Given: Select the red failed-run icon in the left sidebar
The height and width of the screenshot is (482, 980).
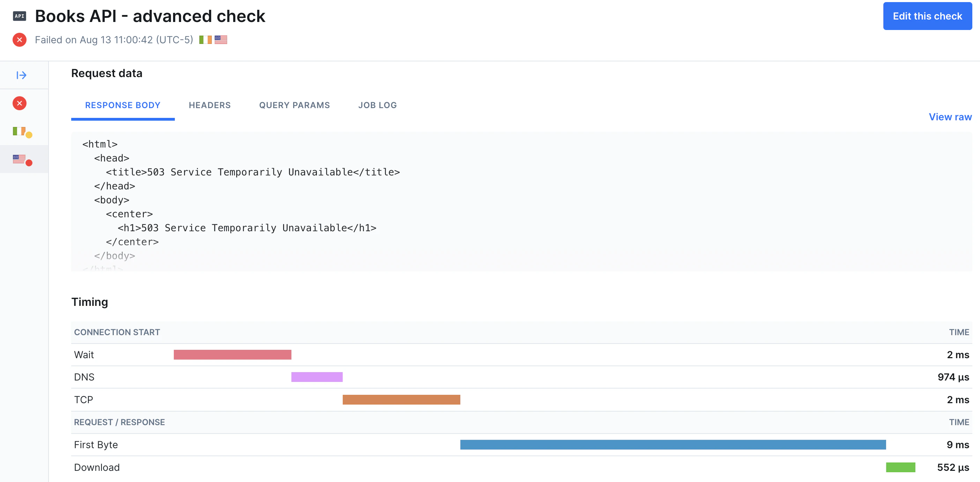Looking at the screenshot, I should pyautogui.click(x=19, y=103).
